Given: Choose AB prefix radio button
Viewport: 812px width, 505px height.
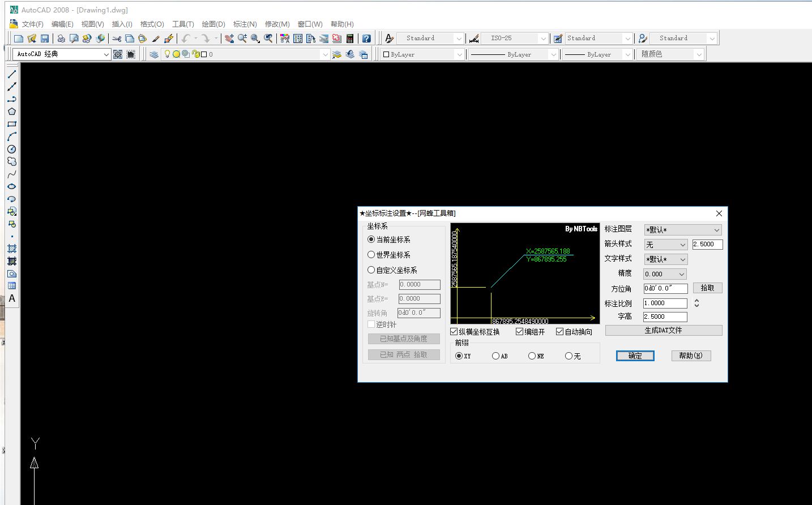Looking at the screenshot, I should click(x=499, y=356).
